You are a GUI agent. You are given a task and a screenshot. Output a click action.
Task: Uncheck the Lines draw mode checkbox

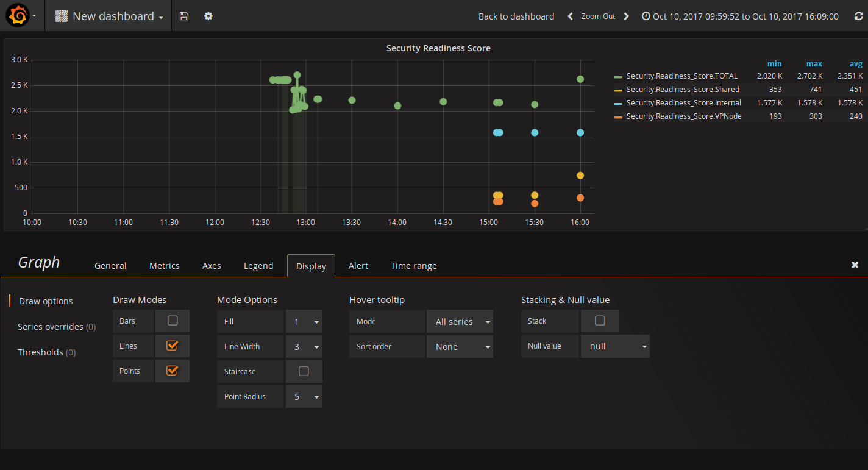(172, 346)
